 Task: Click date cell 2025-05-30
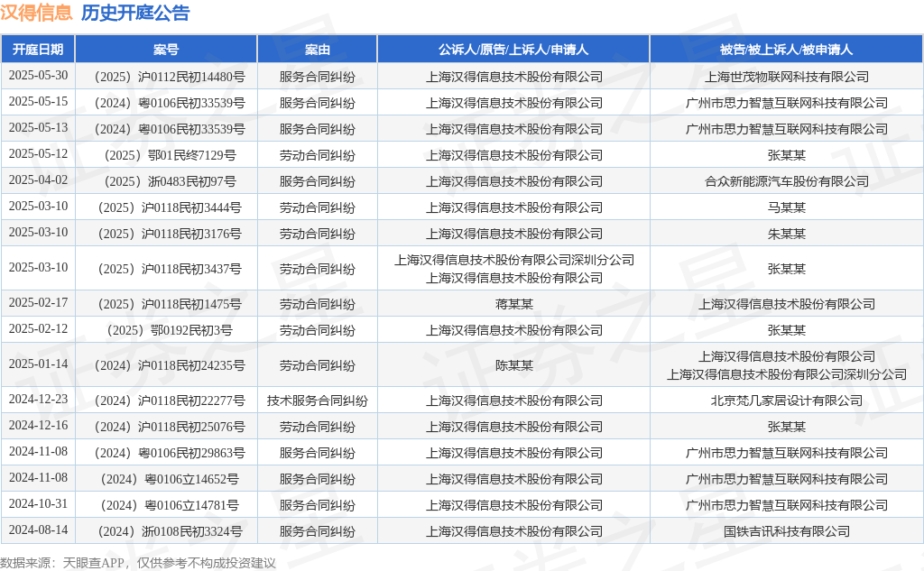[x=38, y=76]
